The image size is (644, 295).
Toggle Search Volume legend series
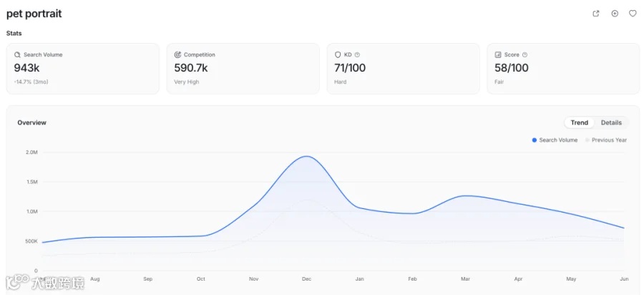point(555,140)
